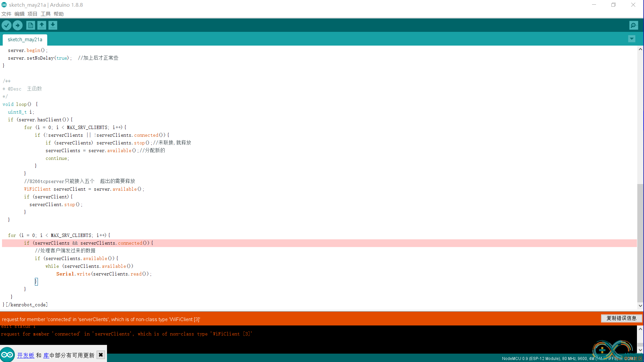Open the 工具 menu
Image resolution: width=644 pixels, height=362 pixels.
tap(46, 14)
